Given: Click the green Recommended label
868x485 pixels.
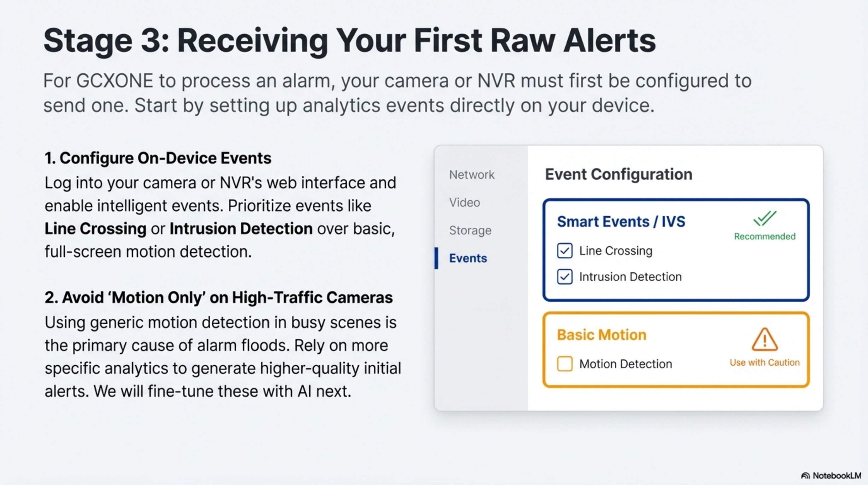Looking at the screenshot, I should pyautogui.click(x=765, y=237).
